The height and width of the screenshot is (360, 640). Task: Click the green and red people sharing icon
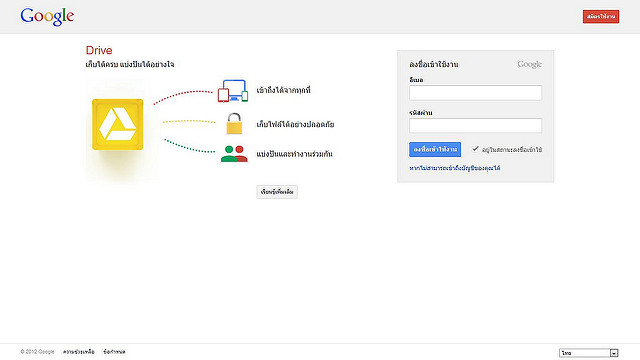coord(234,154)
